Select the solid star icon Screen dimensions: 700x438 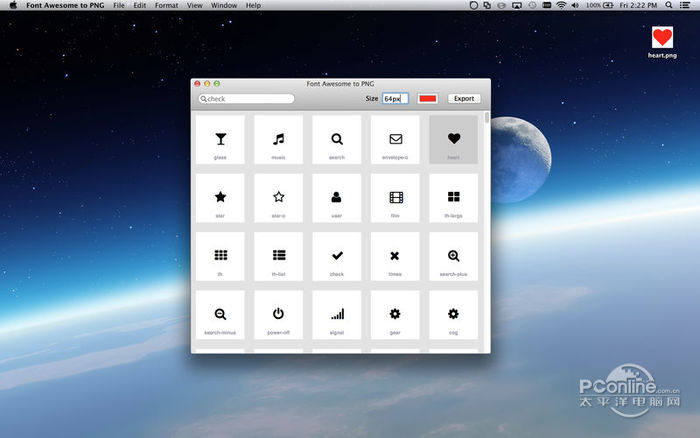tap(220, 198)
